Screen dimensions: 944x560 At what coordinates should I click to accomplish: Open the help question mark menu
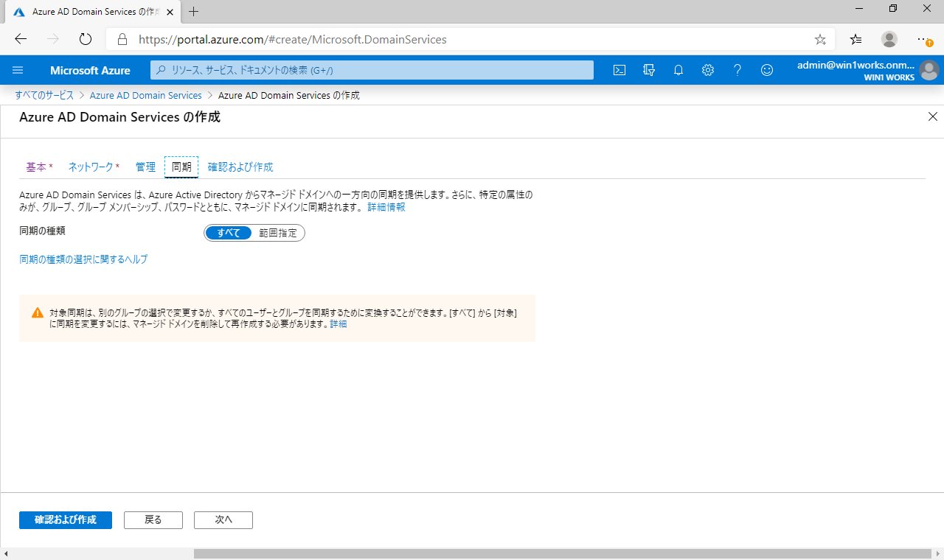[x=737, y=70]
